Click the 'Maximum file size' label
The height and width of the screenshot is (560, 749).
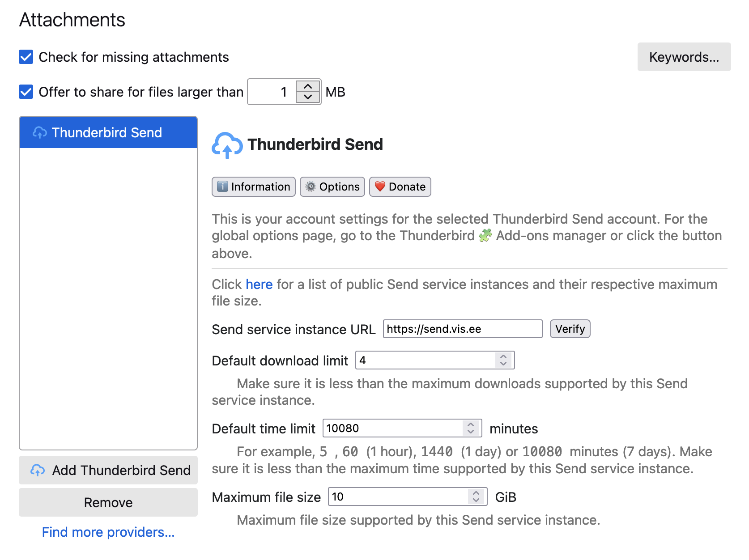pyautogui.click(x=266, y=497)
